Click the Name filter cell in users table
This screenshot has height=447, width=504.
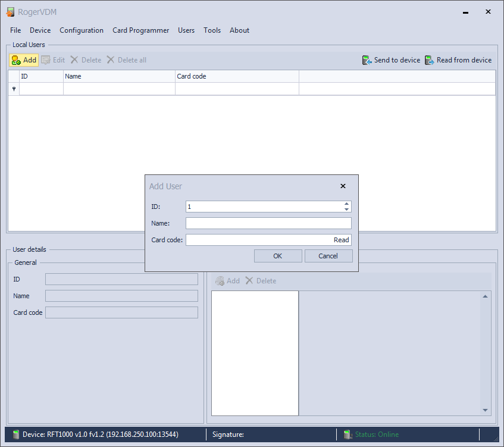tap(119, 89)
